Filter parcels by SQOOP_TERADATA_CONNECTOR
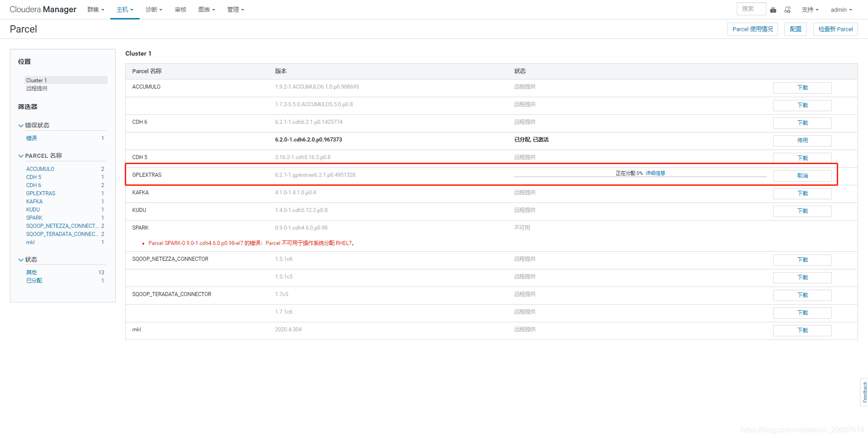 pos(62,234)
